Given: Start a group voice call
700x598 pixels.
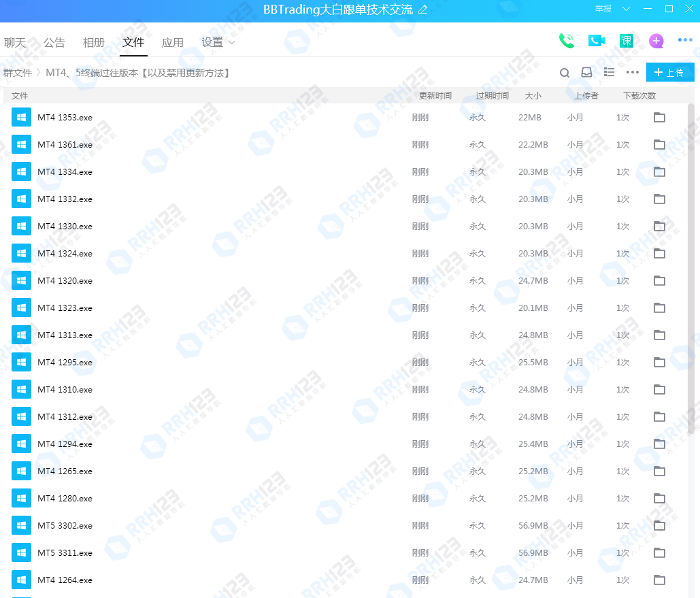Looking at the screenshot, I should click(567, 41).
